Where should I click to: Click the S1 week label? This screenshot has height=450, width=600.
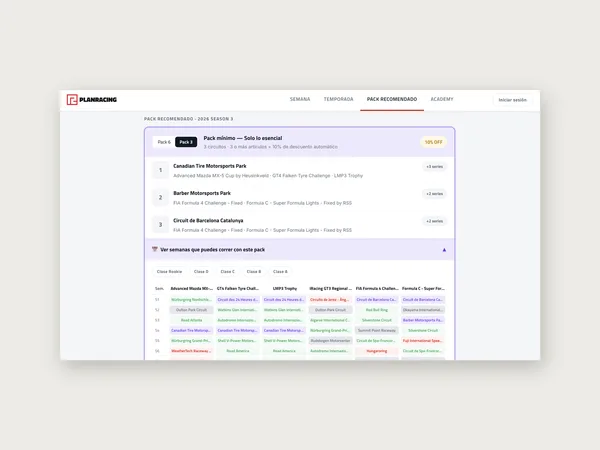(157, 300)
